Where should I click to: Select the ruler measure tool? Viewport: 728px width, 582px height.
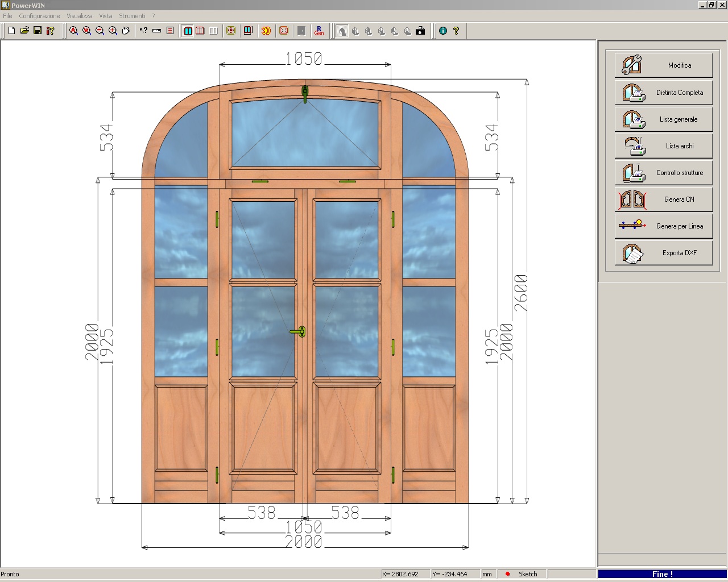click(156, 31)
